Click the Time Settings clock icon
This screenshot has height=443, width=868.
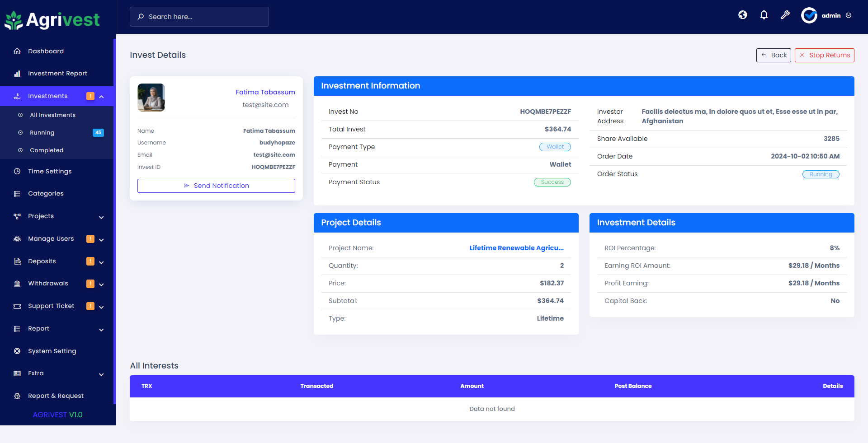pyautogui.click(x=17, y=171)
